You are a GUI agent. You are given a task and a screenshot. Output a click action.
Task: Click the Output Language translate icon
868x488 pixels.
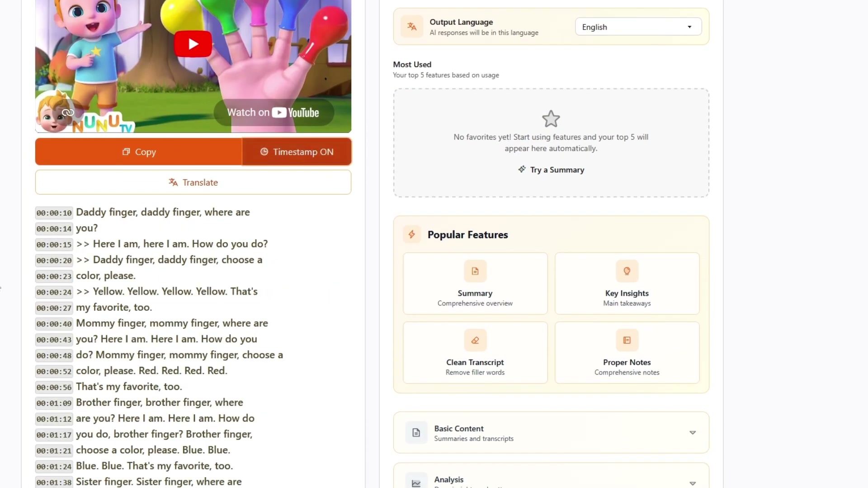412,27
